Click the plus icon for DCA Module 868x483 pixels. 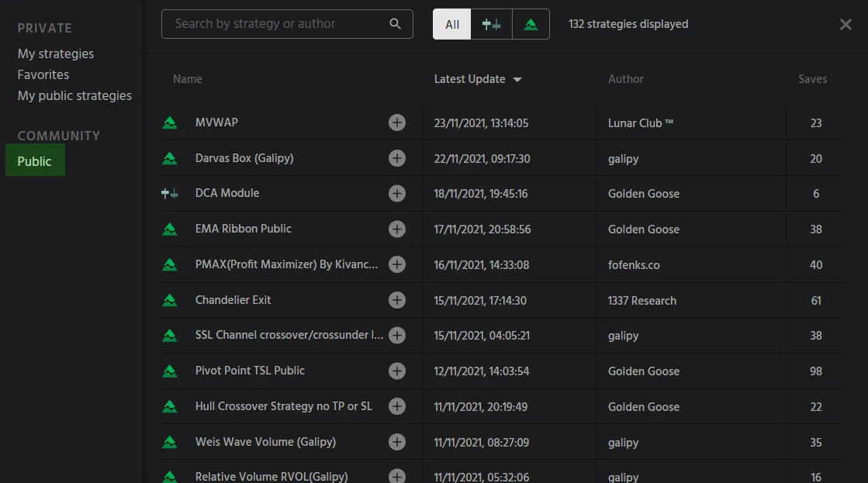[x=397, y=194]
